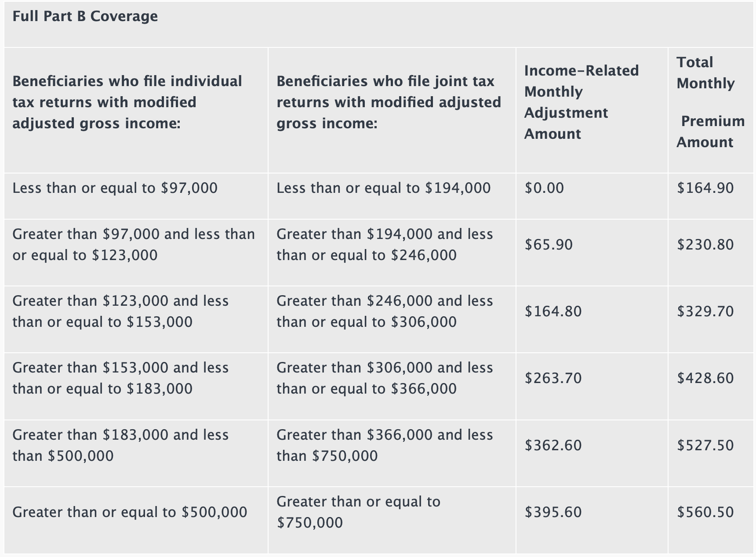756x557 pixels.
Task: Select the $65.90 adjustment amount cell
Action: point(549,245)
